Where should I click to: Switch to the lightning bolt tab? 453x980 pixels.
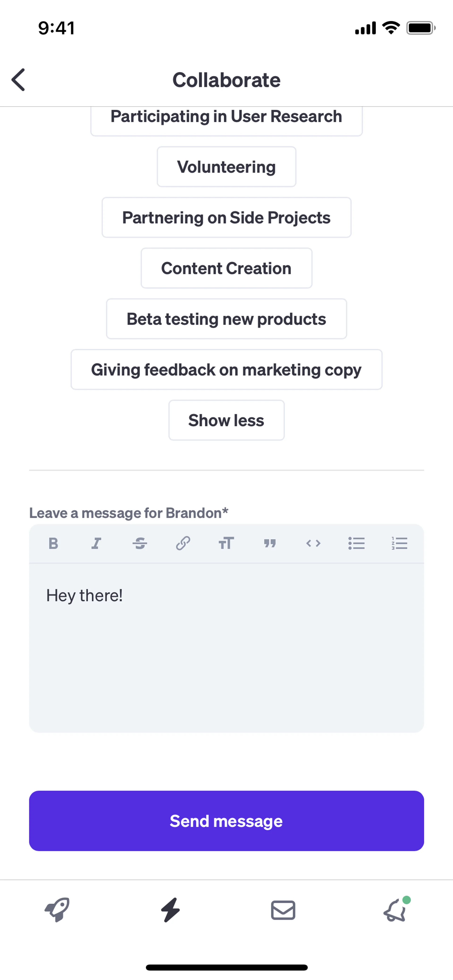point(170,910)
